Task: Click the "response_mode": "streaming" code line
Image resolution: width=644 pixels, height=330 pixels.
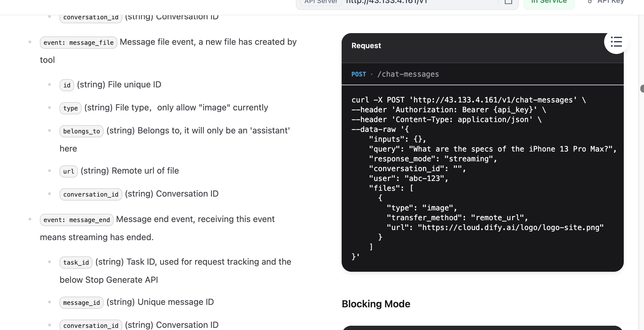Action: (x=432, y=159)
